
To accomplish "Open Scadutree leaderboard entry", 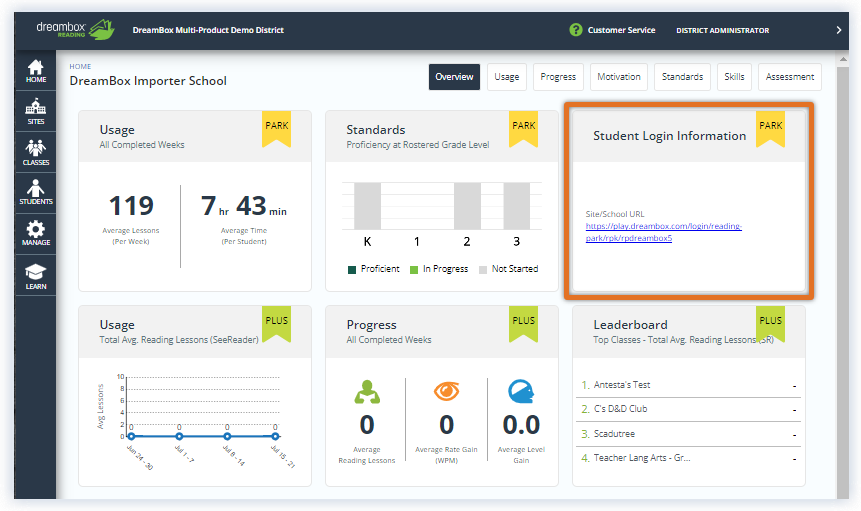I will tap(689, 434).
